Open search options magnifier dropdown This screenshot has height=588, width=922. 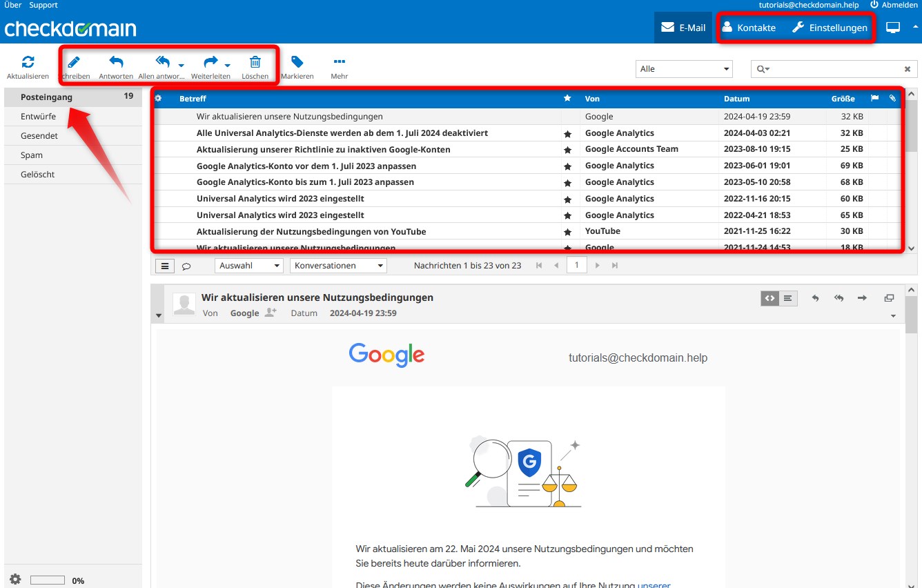[x=763, y=69]
